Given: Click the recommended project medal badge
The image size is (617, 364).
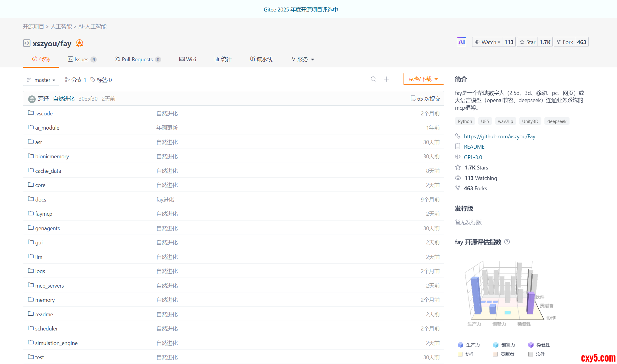Looking at the screenshot, I should click(80, 43).
